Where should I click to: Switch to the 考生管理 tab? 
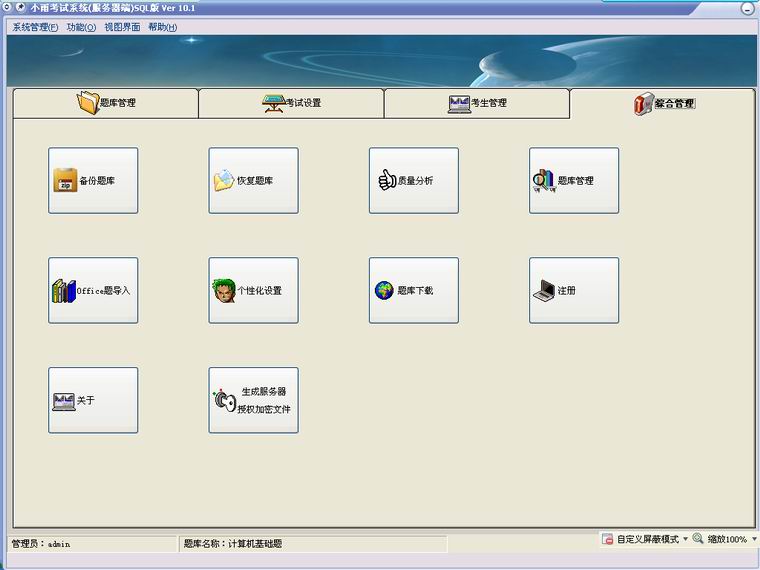477,103
